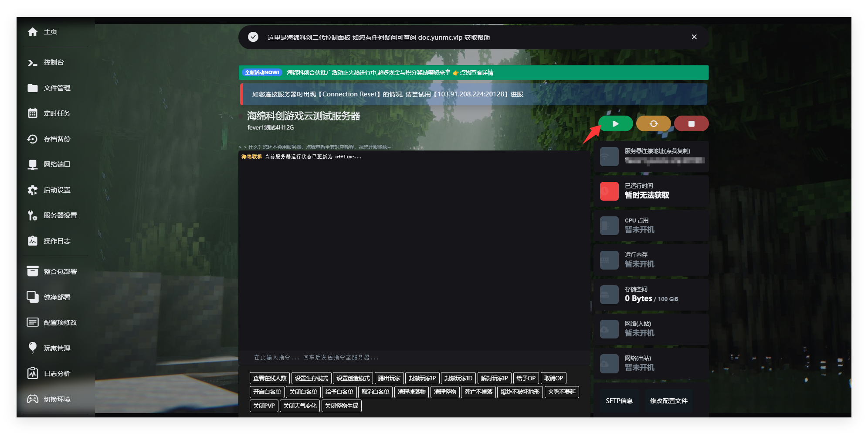
Task: Click the 服务器设置 wrench icon
Action: pos(33,215)
